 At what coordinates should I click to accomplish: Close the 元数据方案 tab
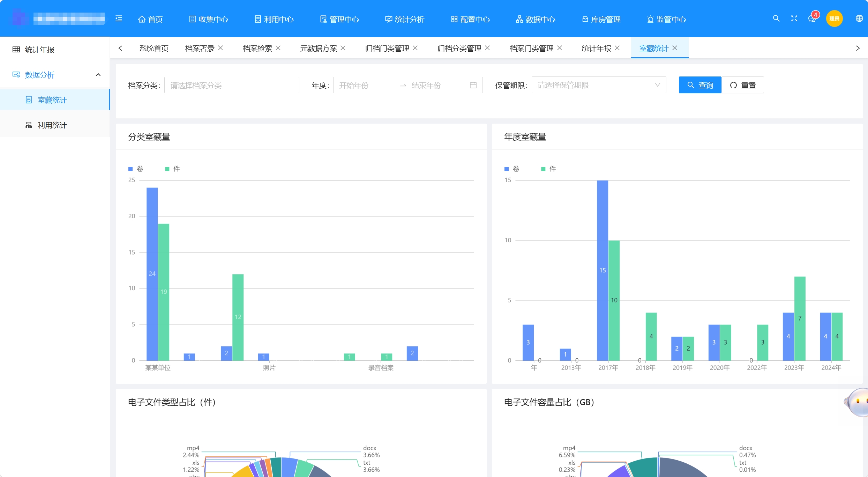coord(343,48)
